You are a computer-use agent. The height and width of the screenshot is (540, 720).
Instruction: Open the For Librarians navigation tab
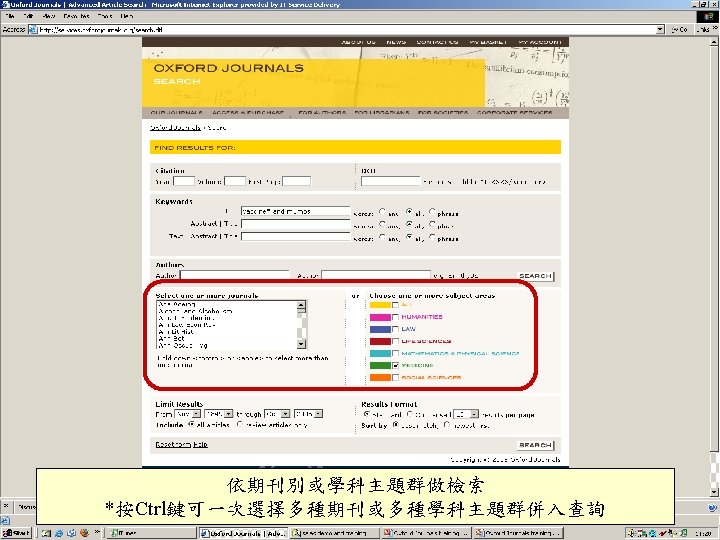[382, 112]
